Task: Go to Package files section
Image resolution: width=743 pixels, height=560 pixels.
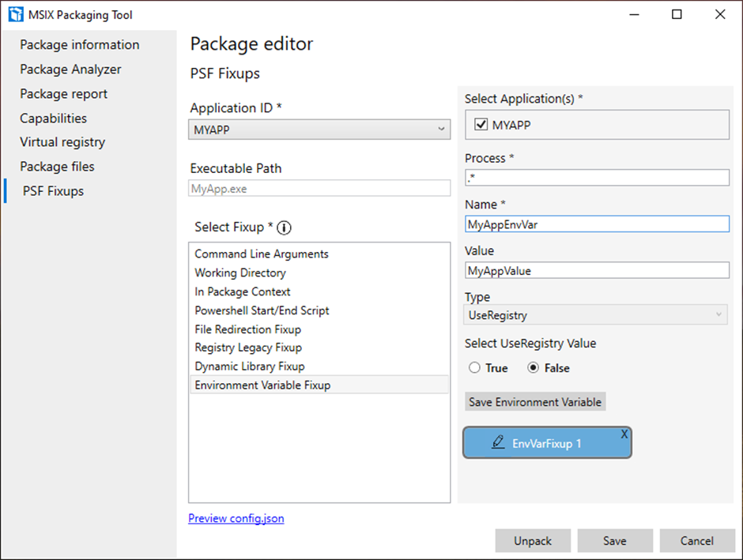Action: 57,167
